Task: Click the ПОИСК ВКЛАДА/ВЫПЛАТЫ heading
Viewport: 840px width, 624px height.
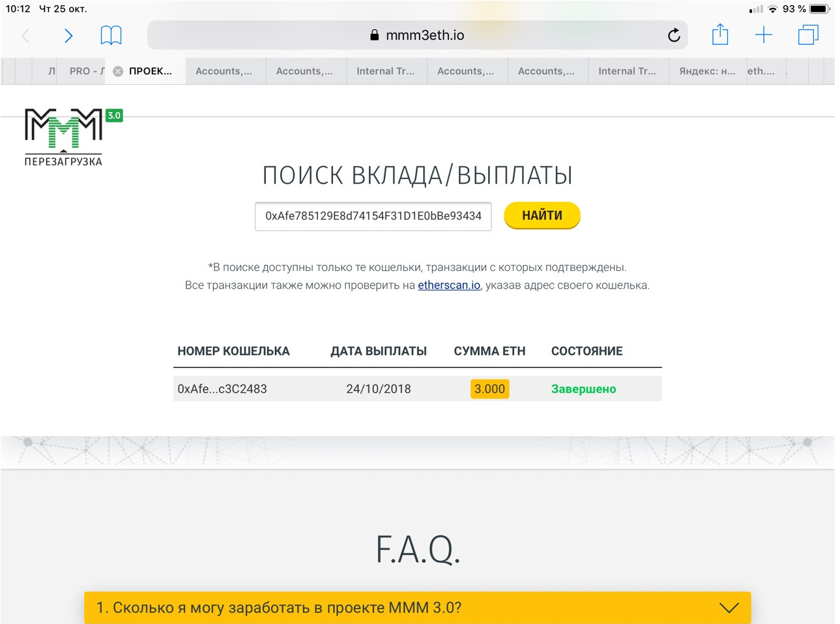Action: pyautogui.click(x=417, y=175)
